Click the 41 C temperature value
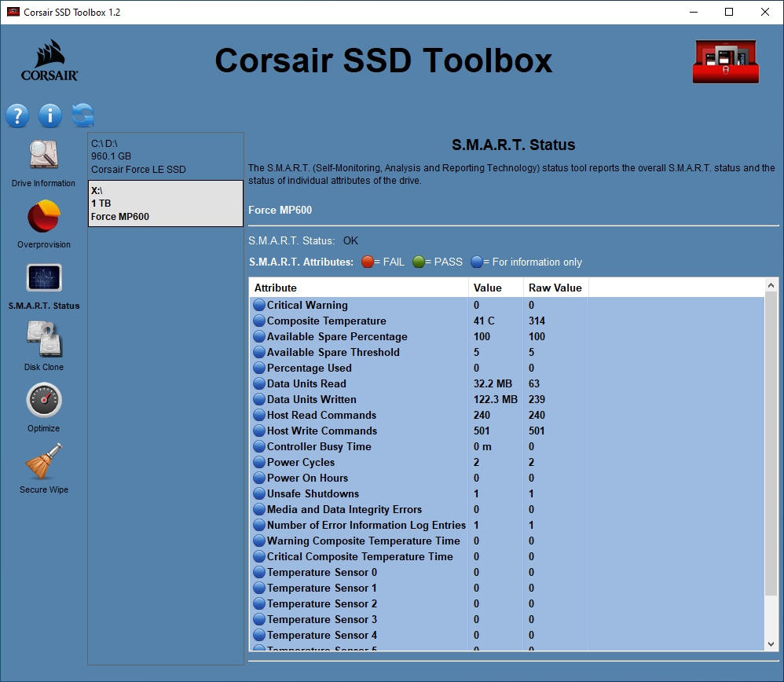This screenshot has width=784, height=682. pos(484,321)
